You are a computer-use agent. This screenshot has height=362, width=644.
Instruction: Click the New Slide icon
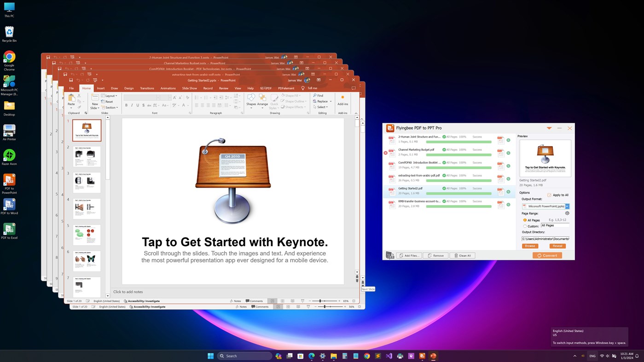[x=95, y=98]
